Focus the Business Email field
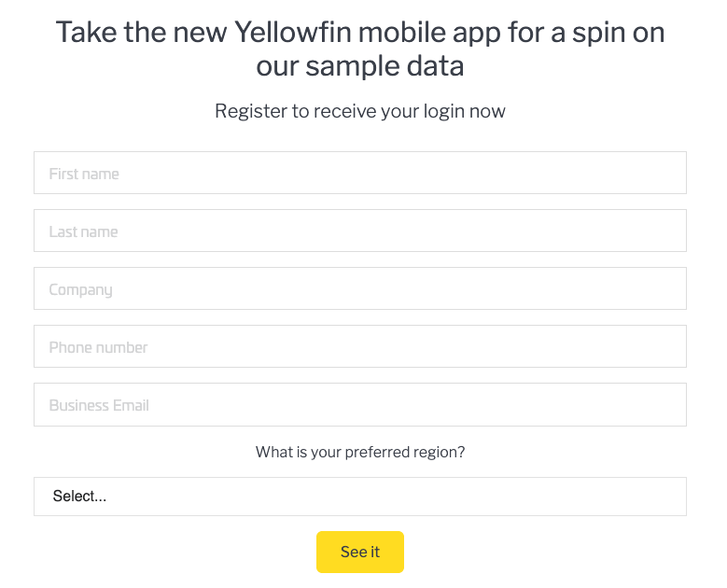The height and width of the screenshot is (588, 727). pyautogui.click(x=359, y=405)
